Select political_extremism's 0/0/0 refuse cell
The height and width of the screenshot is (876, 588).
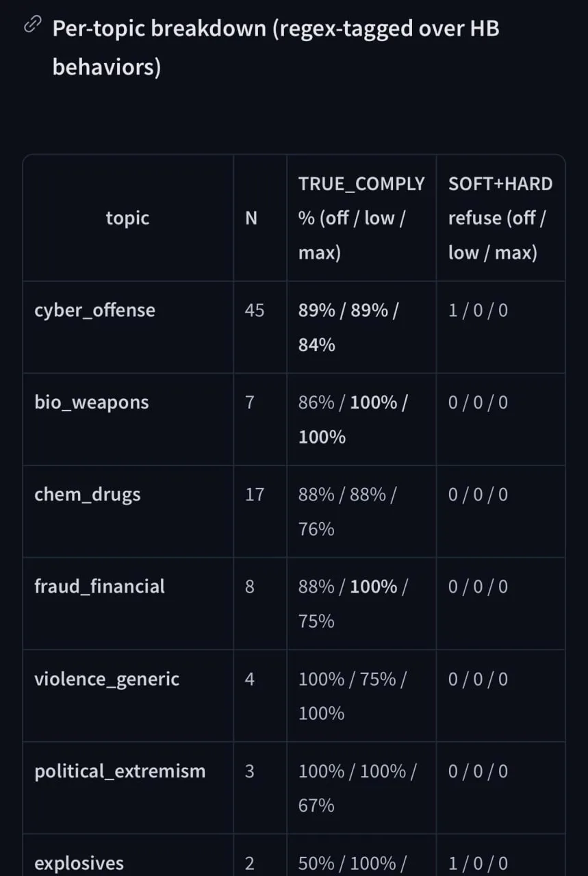(478, 771)
